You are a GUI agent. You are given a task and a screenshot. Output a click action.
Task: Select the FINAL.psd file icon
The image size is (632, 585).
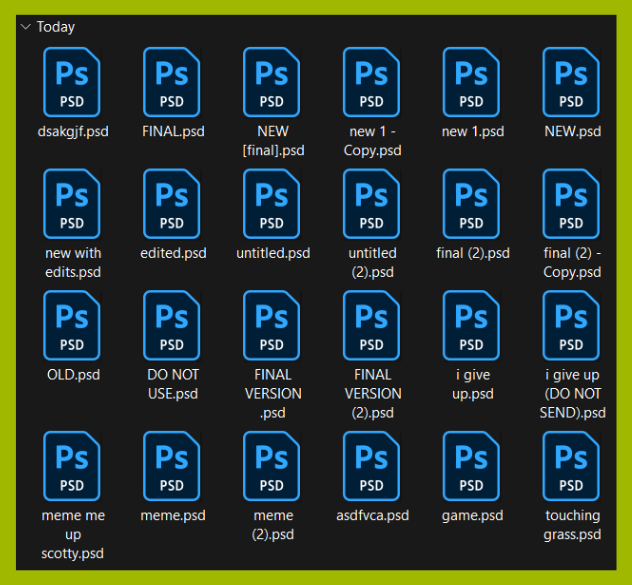point(172,82)
